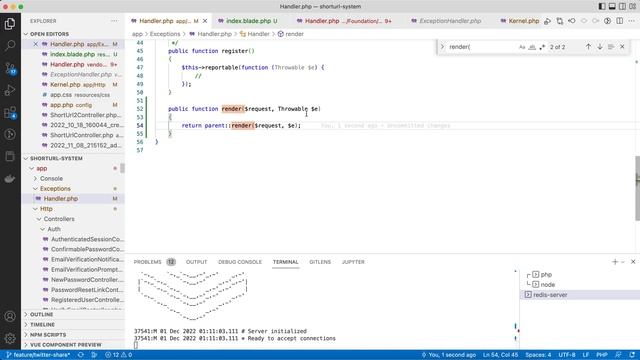Open the OUTPUT panel tab
640x360 pixels.
[x=196, y=262]
